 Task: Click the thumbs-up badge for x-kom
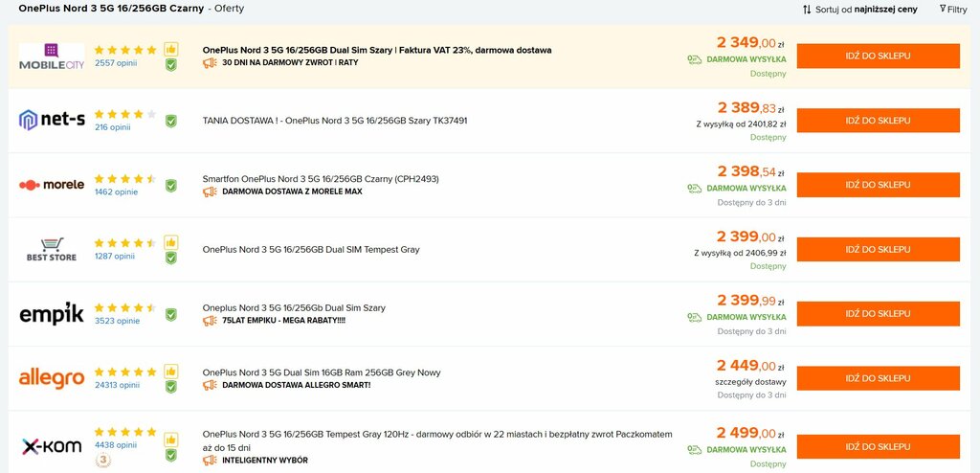click(x=170, y=439)
